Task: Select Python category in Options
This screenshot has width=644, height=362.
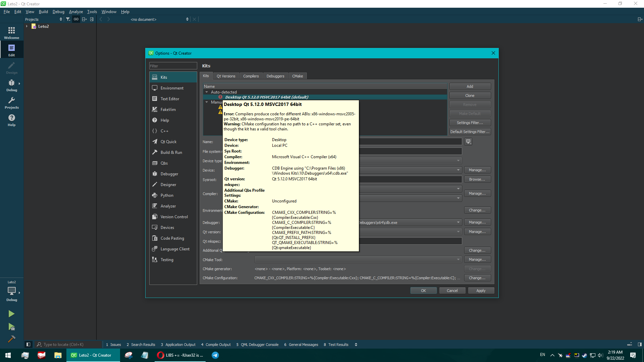Action: click(173, 195)
